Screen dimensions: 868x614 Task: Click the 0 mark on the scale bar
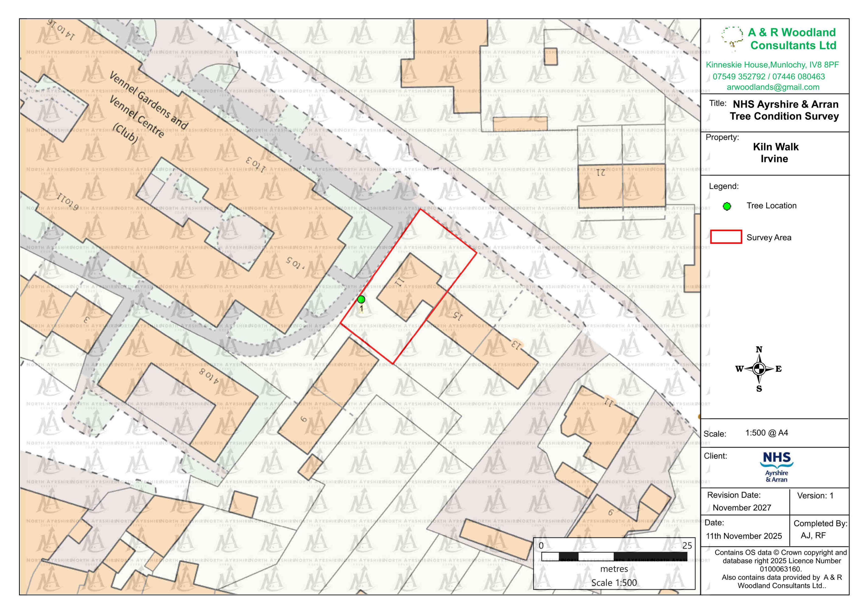541,546
